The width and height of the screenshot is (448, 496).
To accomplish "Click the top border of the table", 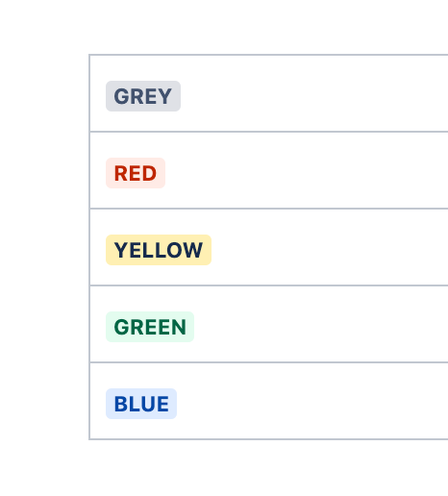I will (x=268, y=55).
